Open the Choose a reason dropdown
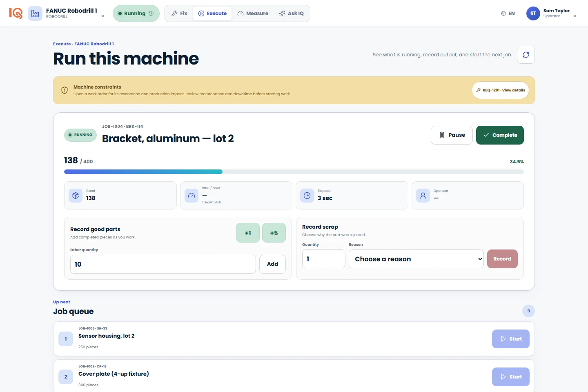This screenshot has width=588, height=392. point(416,259)
